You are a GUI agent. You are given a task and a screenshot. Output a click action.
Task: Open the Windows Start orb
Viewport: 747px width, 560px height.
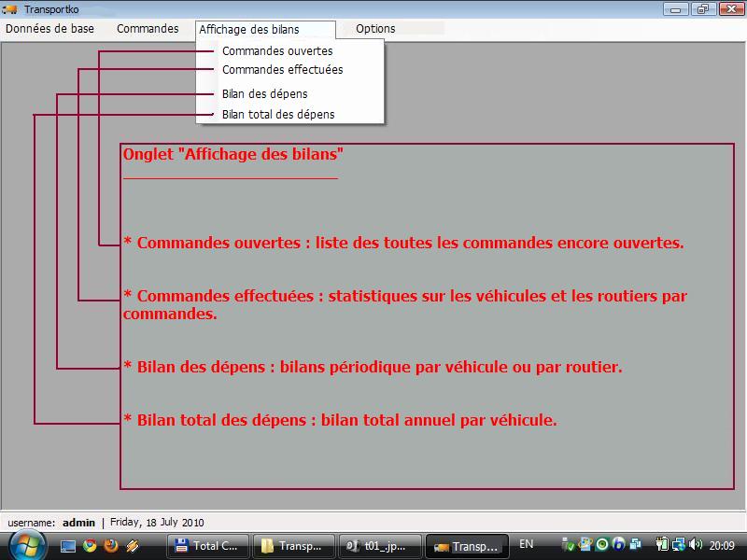pos(27,546)
